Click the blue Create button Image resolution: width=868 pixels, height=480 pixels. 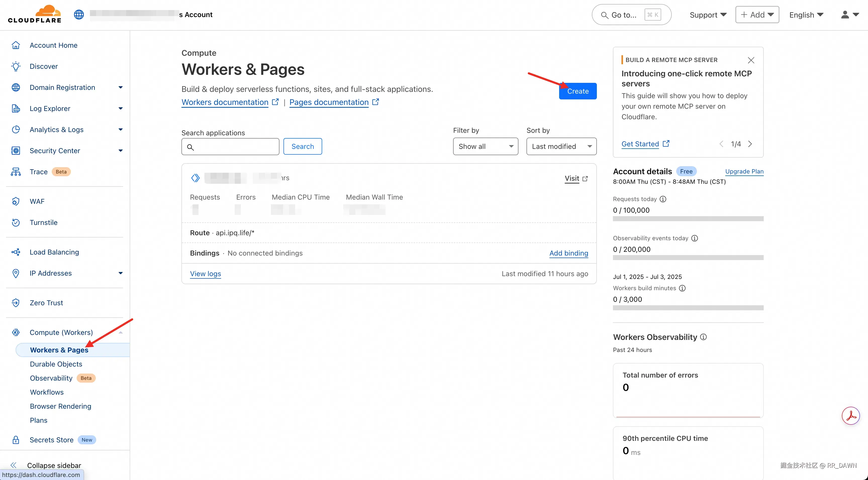click(578, 91)
